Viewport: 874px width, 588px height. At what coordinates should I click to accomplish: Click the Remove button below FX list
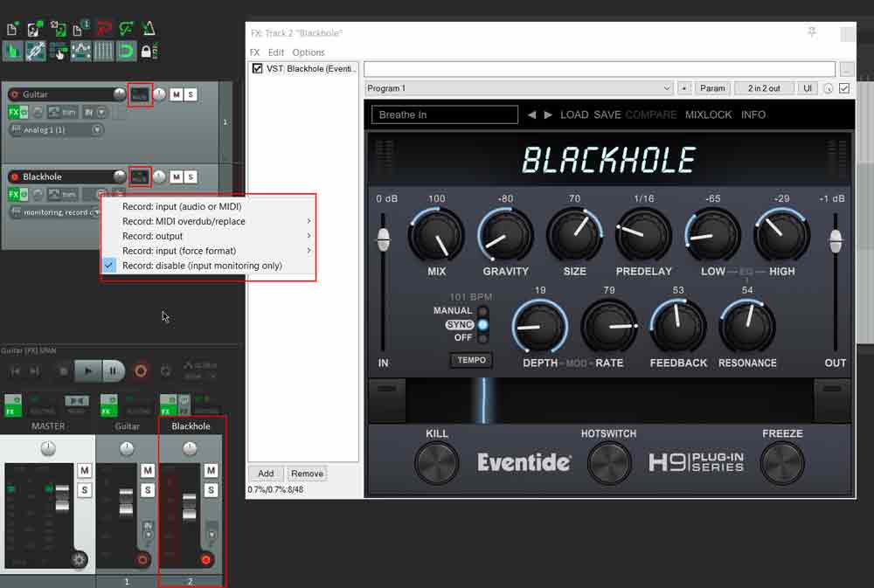[307, 474]
